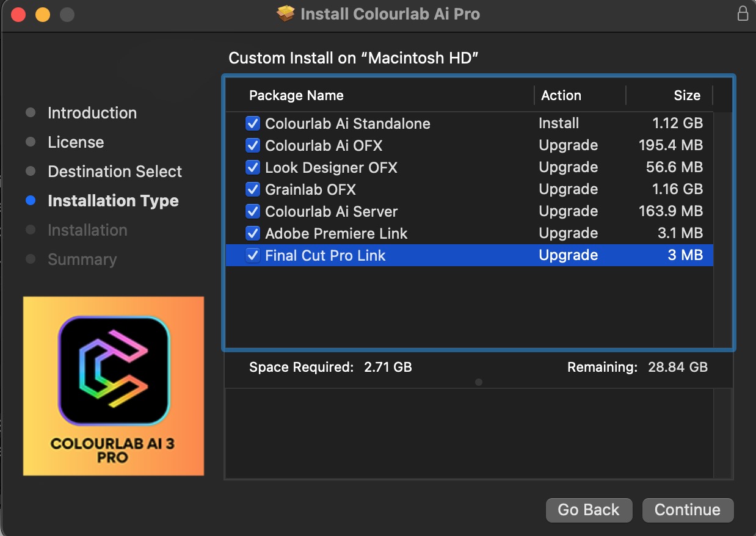The image size is (756, 536).
Task: Click the gray dot beside Summary
Action: 30,259
